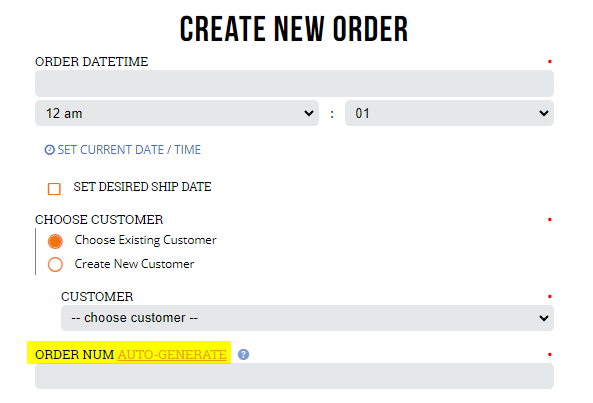Screen dimensions: 593x403
Task: Select the Choose Existing Customer radio button
Action: pos(55,241)
